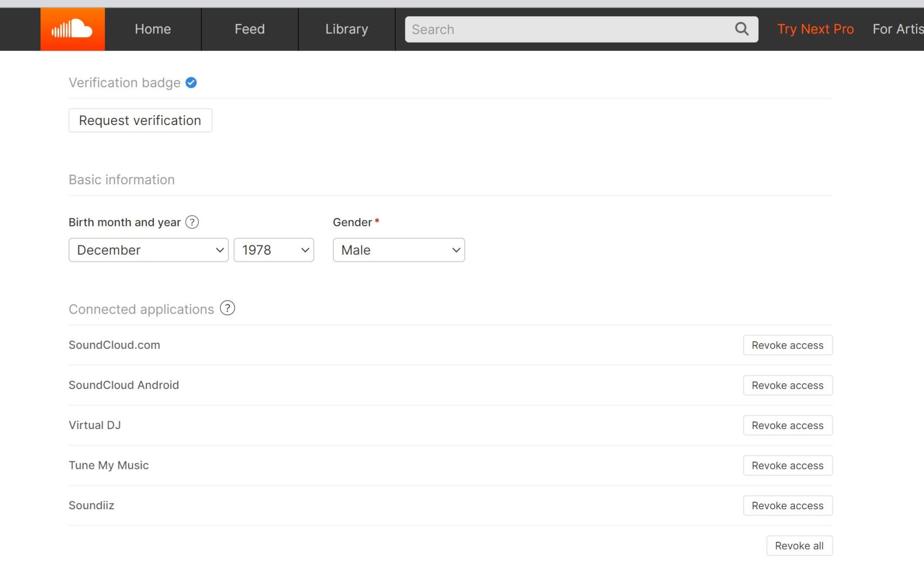Screen dimensions: 924x582
Task: Click Request verification button
Action: coord(140,120)
